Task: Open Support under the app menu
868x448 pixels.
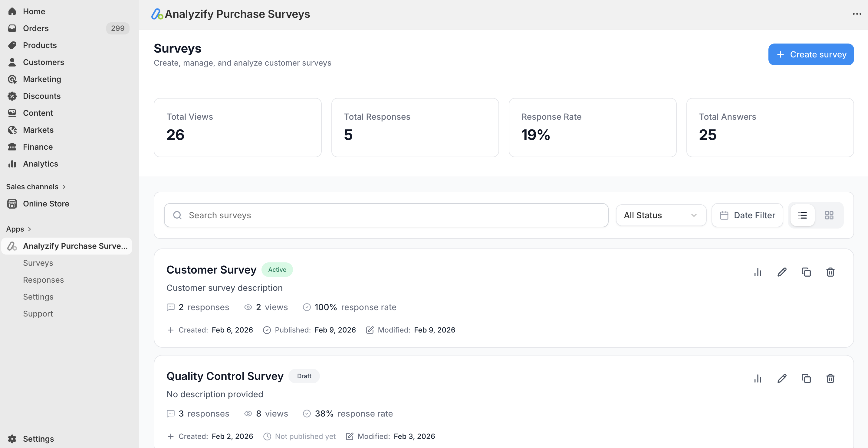Action: 38,313
